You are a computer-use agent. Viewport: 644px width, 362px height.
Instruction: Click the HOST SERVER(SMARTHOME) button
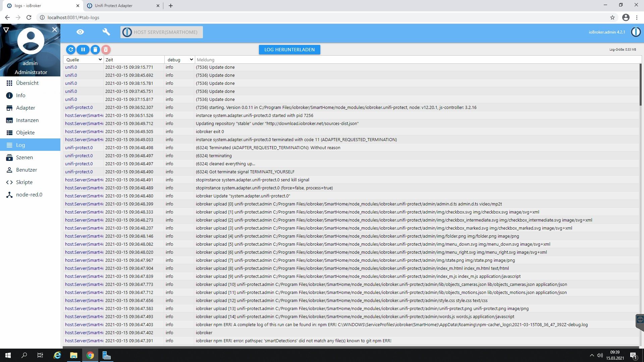point(162,32)
